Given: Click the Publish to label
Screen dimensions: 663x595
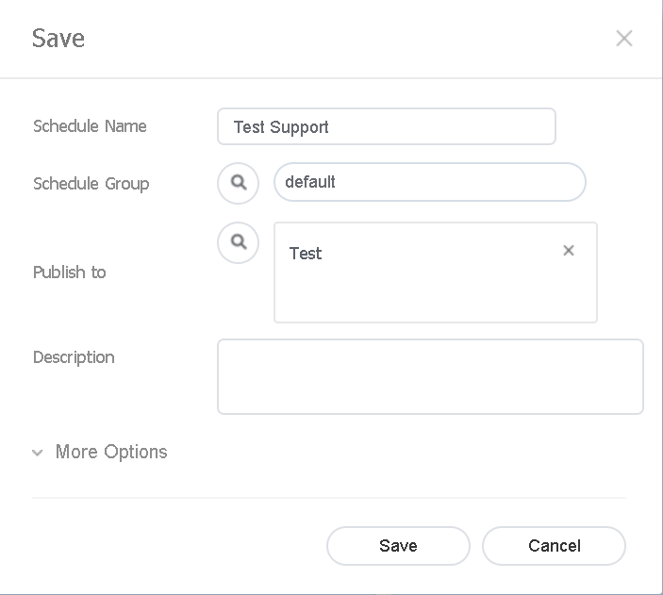Looking at the screenshot, I should (x=70, y=272).
